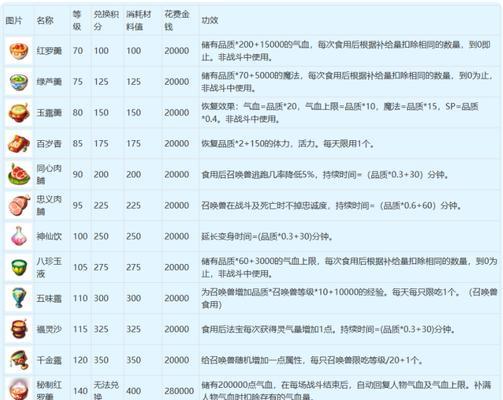The width and height of the screenshot is (503, 400).
Task: Select the 玉露羹 pot picture
Action: (19, 113)
